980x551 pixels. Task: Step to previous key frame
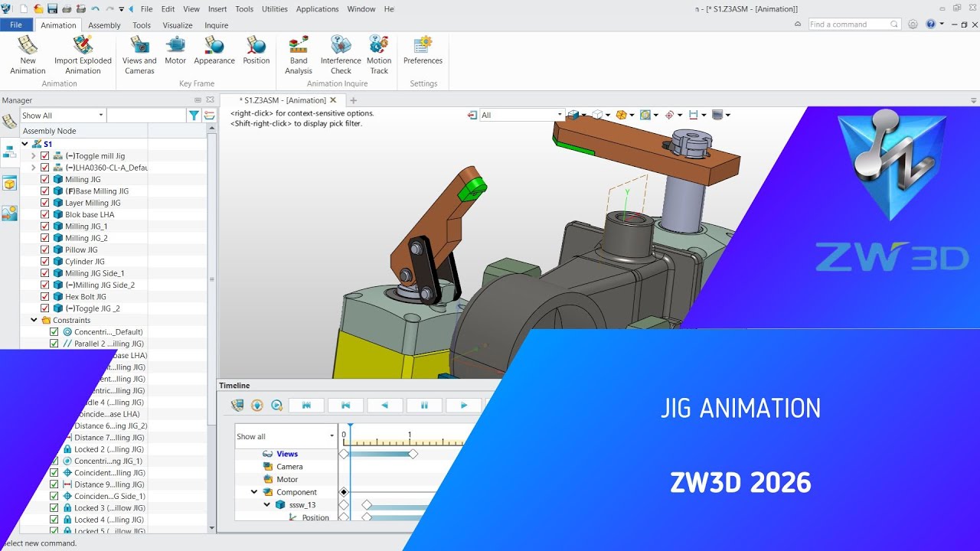click(345, 406)
